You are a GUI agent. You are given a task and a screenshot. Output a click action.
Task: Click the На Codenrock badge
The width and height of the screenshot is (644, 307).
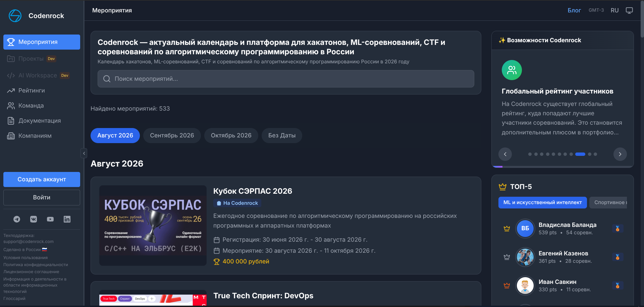237,203
